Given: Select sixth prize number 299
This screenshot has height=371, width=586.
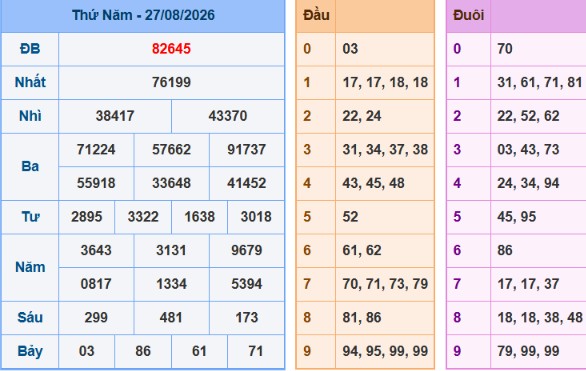Looking at the screenshot, I should 96,318.
